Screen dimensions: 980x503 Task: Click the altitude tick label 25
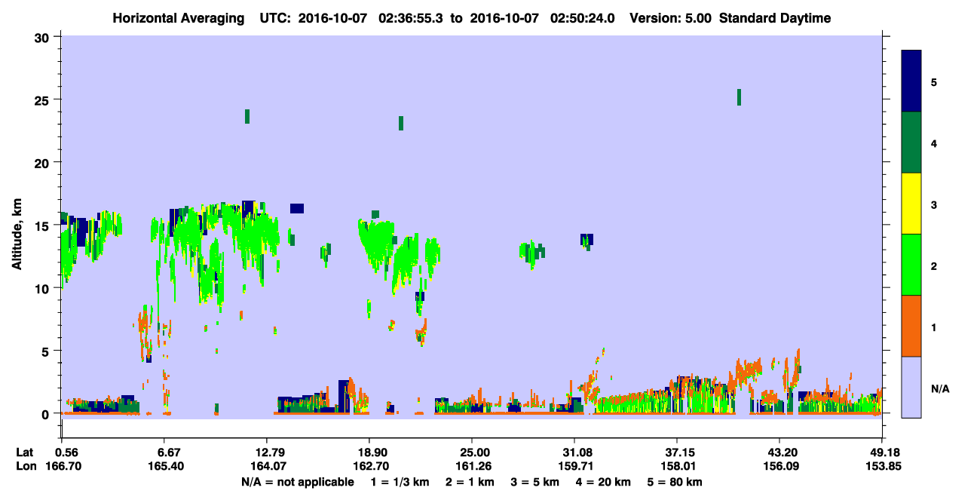[42, 100]
